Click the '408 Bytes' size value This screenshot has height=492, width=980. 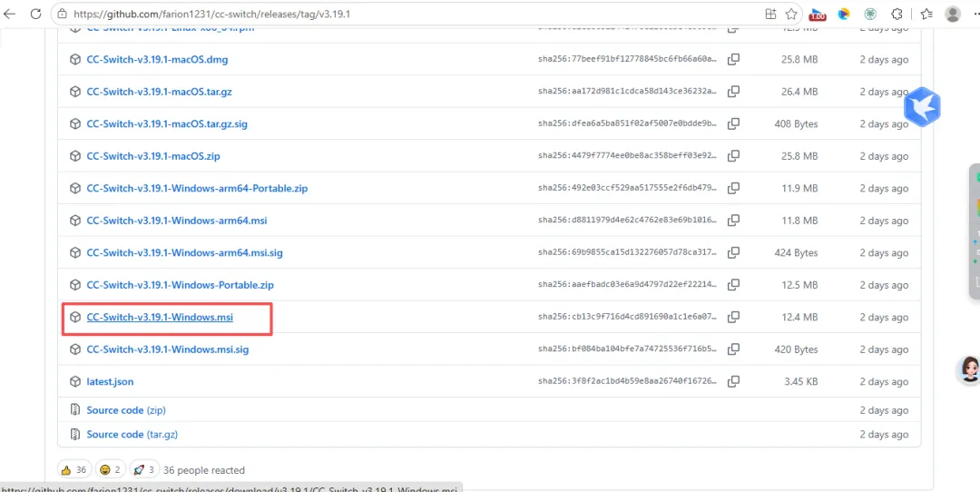796,123
